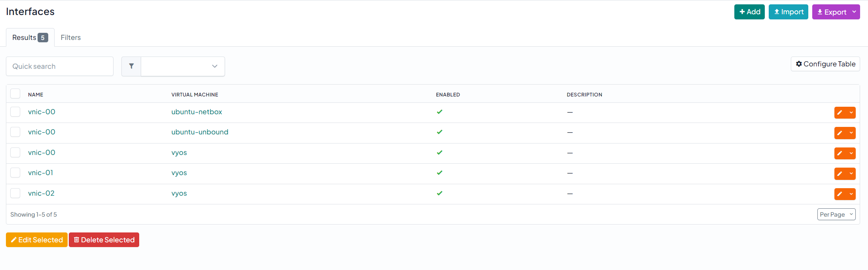Check the box for ubuntu-netbox vnic-00
Screen dimensions: 868x270
pyautogui.click(x=15, y=112)
